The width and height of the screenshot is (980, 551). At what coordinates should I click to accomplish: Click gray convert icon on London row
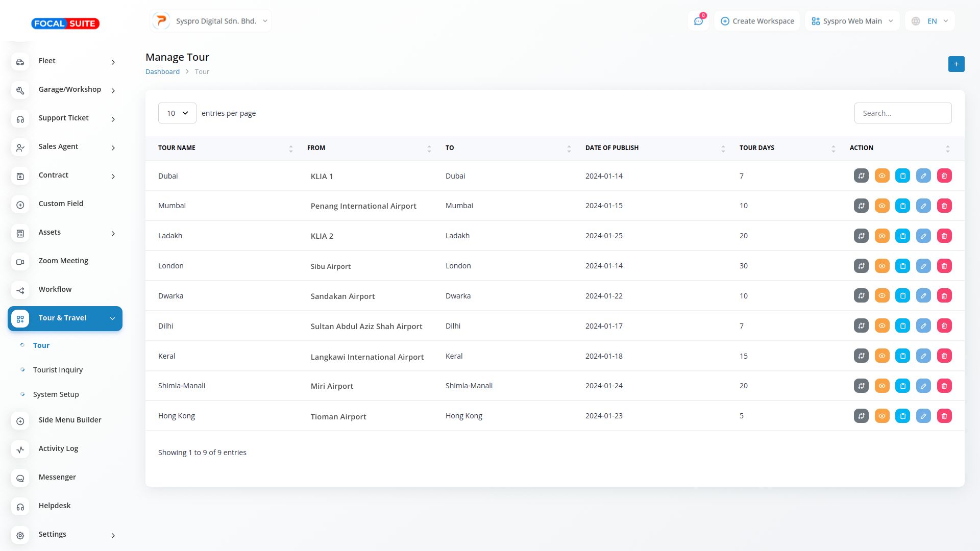tap(861, 266)
